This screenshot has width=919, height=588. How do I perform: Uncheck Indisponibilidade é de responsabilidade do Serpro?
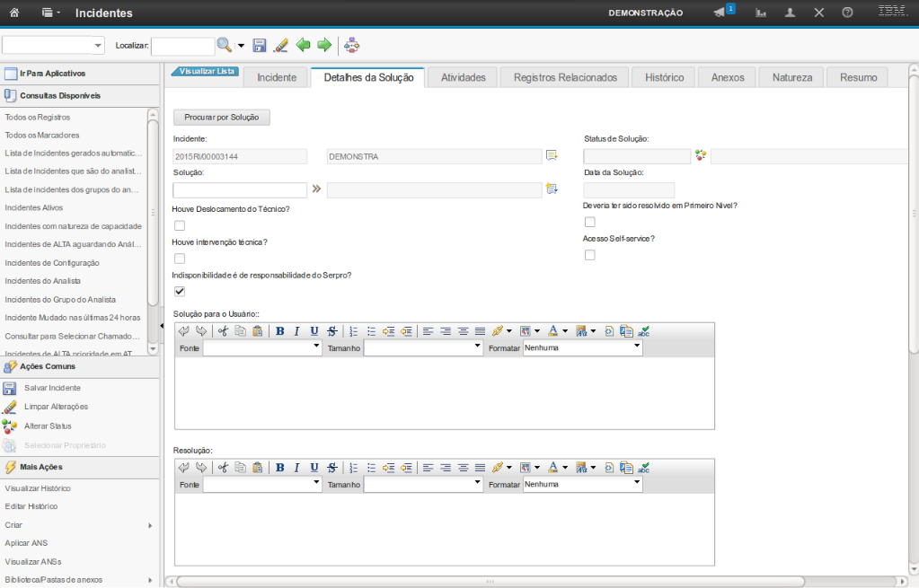pyautogui.click(x=180, y=291)
